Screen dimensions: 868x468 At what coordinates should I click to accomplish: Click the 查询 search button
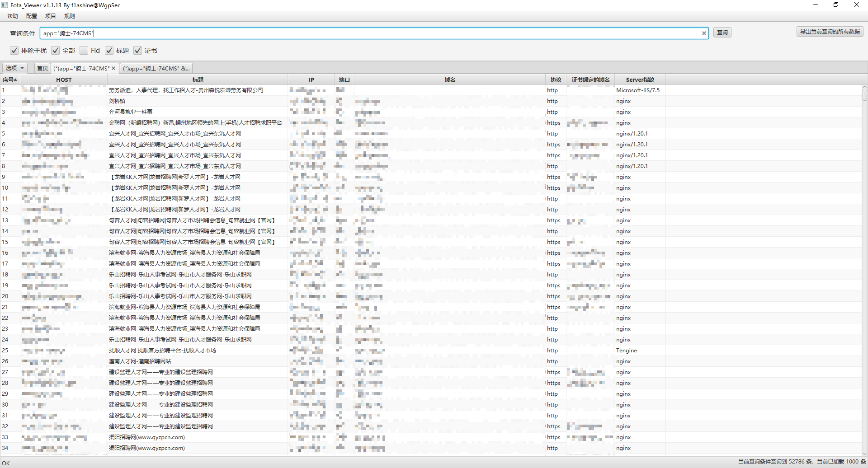[x=722, y=33]
